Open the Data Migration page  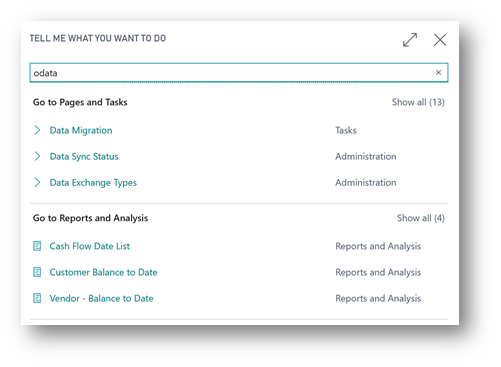click(x=81, y=130)
